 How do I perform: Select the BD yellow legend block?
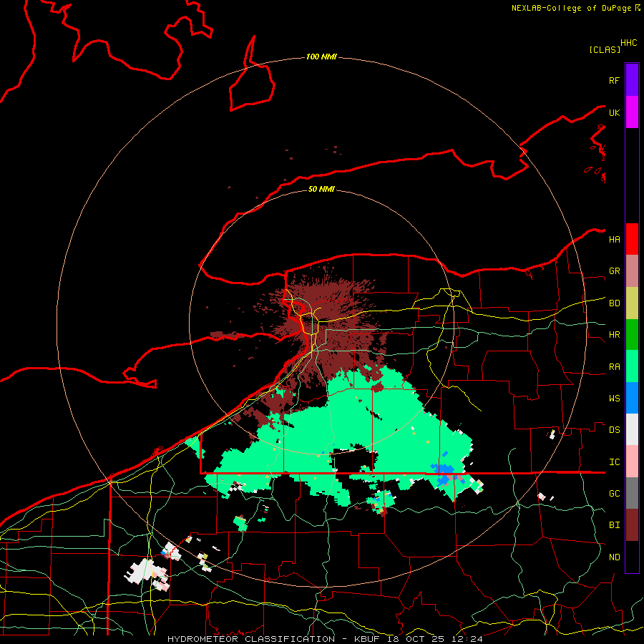click(632, 303)
